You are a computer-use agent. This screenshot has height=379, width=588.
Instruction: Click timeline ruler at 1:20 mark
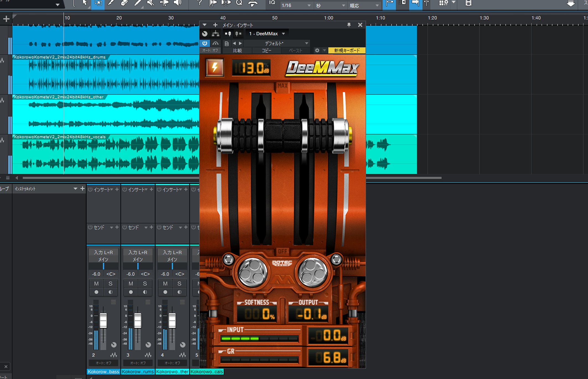(x=432, y=18)
